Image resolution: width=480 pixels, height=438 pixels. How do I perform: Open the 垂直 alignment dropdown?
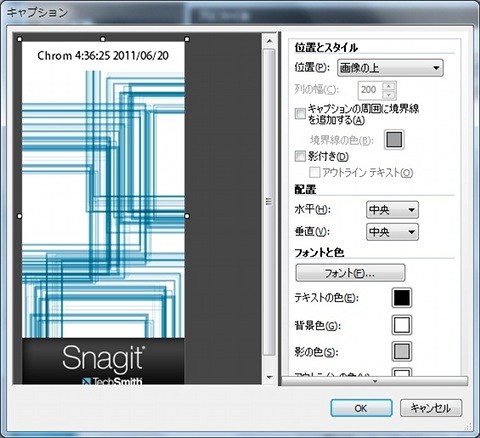point(392,232)
